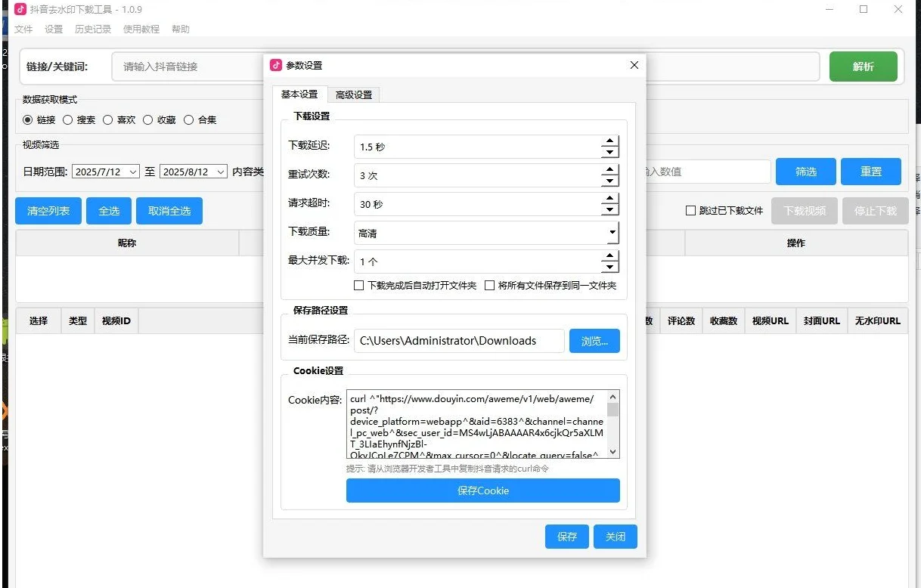Click the Cookie text area scroll up arrow
The width and height of the screenshot is (921, 588).
coord(613,396)
